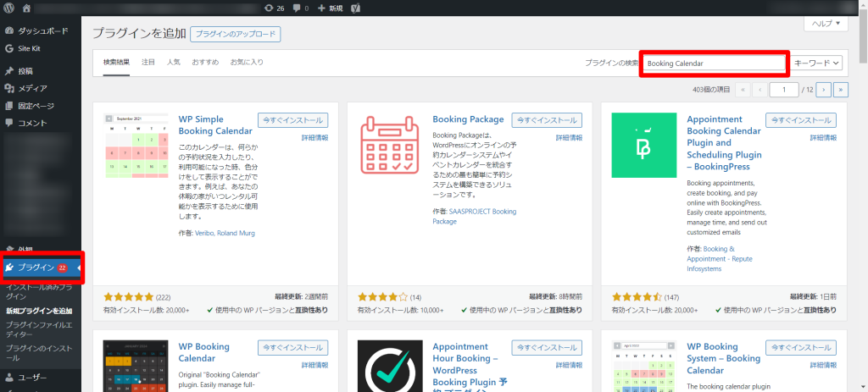This screenshot has height=392, width=868.
Task: Expand the ヘルプ dropdown
Action: [x=826, y=23]
